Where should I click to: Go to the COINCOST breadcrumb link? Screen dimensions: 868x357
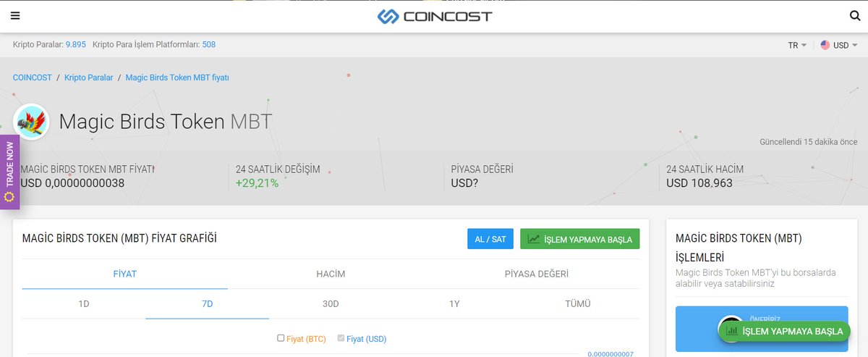33,77
